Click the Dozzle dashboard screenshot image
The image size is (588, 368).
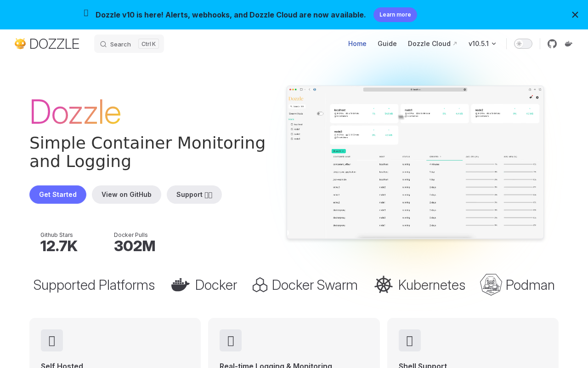click(x=415, y=162)
